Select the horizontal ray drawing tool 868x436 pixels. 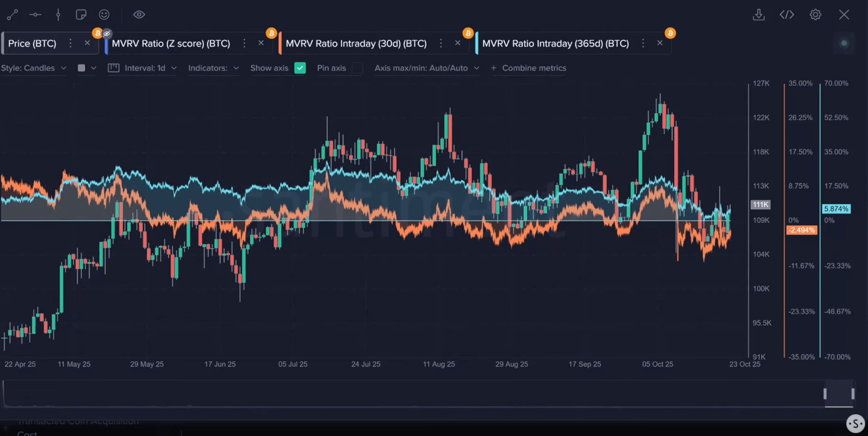point(35,15)
